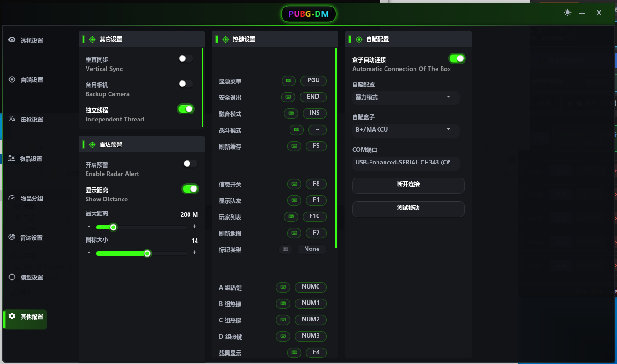This screenshot has height=364, width=617.
Task: Open the 压枪设置 section
Action: coord(26,119)
